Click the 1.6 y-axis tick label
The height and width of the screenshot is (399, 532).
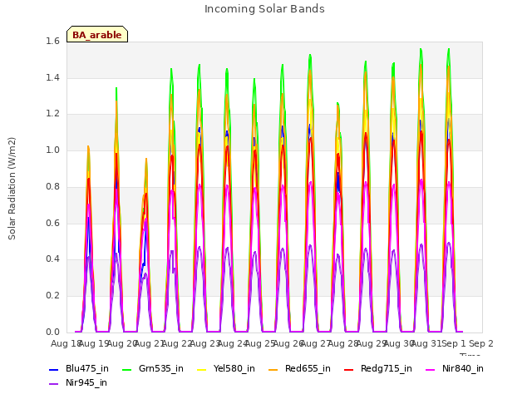pos(52,41)
